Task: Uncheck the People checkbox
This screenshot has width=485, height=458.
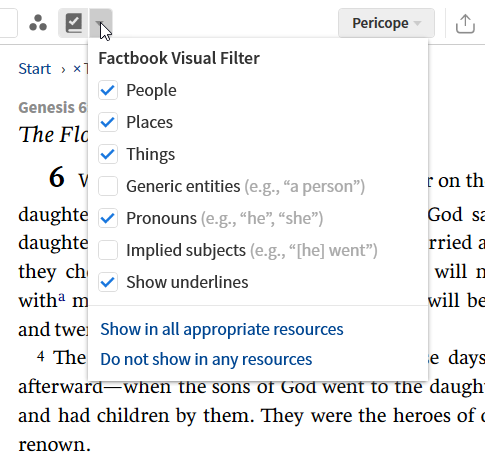Action: tap(108, 90)
